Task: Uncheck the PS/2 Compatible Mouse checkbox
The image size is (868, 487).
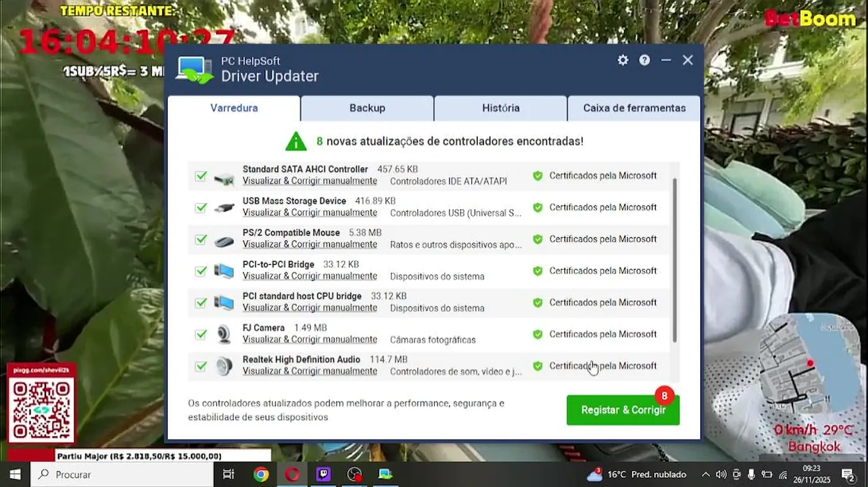Action: (x=201, y=239)
